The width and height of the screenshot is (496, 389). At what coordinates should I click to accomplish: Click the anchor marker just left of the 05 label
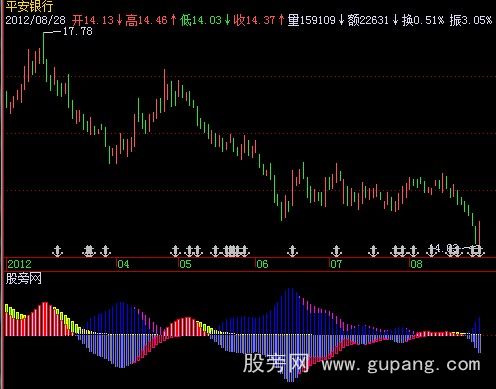[175, 251]
